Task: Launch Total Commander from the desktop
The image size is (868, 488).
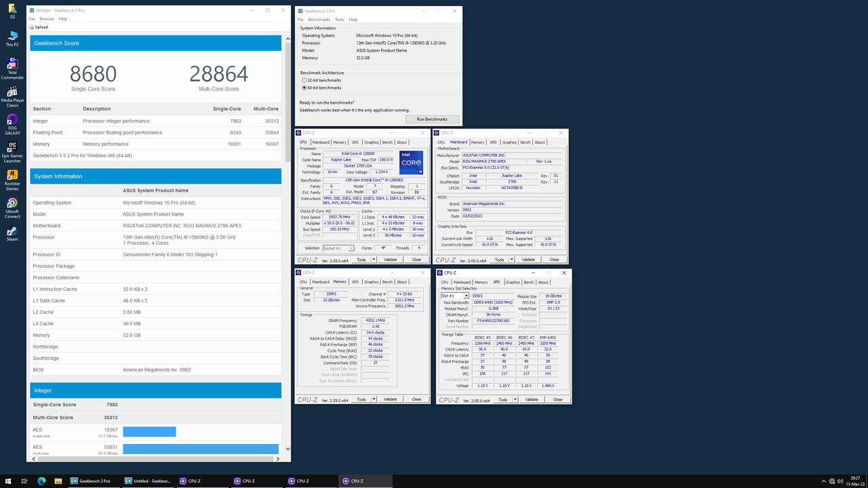Action: click(12, 69)
